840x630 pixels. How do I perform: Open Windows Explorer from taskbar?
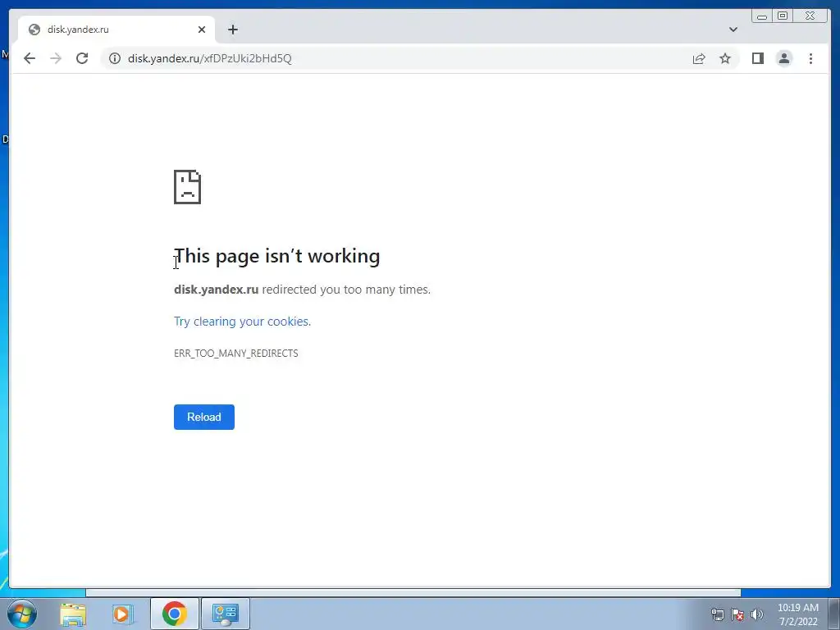tap(73, 614)
